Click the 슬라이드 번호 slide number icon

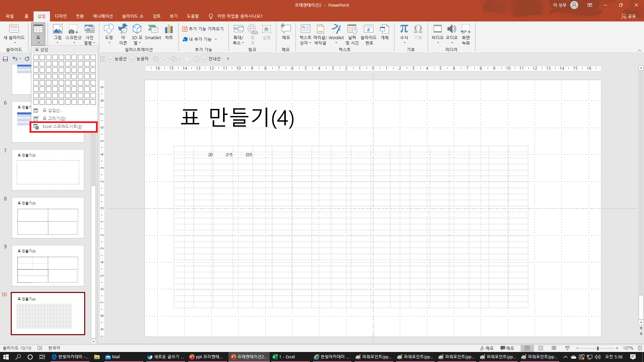(x=369, y=34)
